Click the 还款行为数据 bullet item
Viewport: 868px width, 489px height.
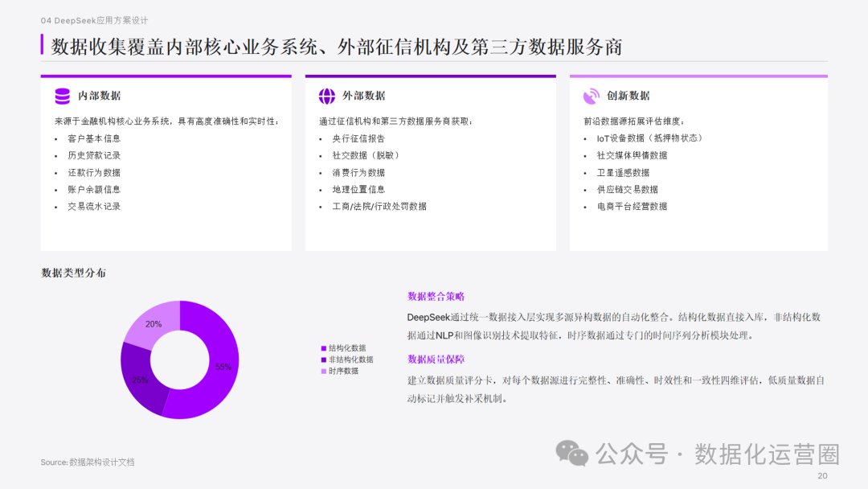coord(94,173)
